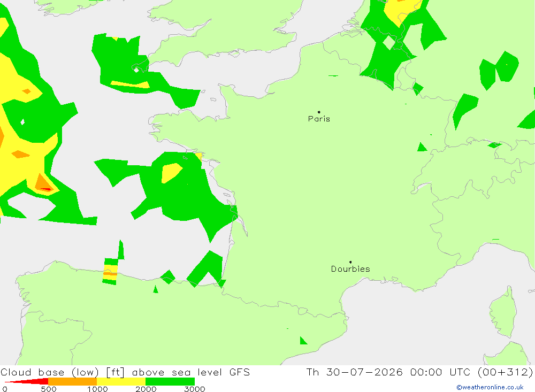Image resolution: width=535 pixels, height=392 pixels.
Task: Click the Dourbies location dot marker
Action: [x=350, y=262]
